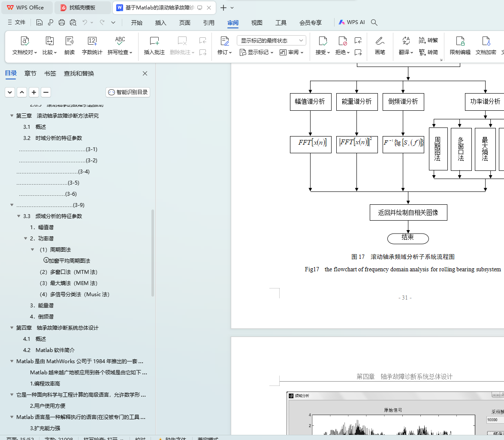Jump to previous change icon

(358, 40)
